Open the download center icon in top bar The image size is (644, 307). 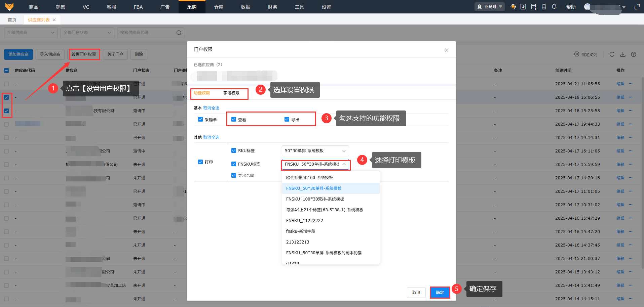(523, 7)
